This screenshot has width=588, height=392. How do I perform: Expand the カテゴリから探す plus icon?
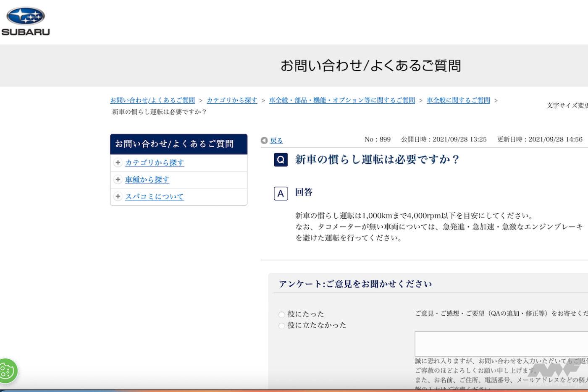point(118,163)
